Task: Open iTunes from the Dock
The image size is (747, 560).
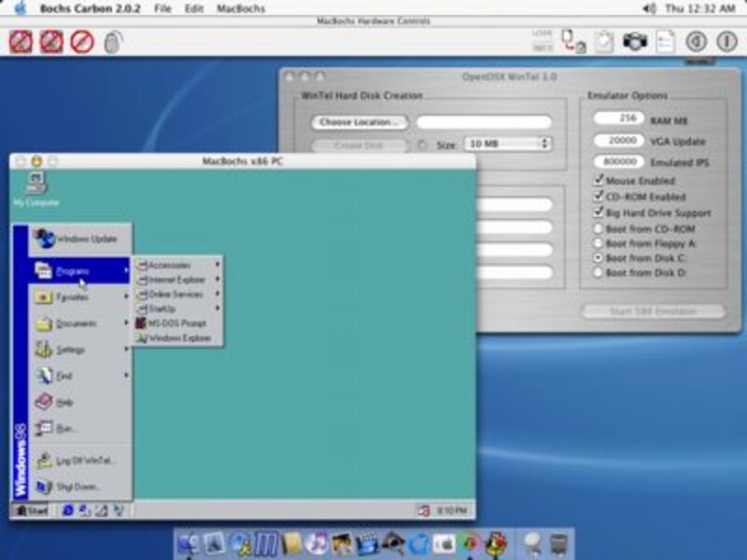Action: [317, 543]
